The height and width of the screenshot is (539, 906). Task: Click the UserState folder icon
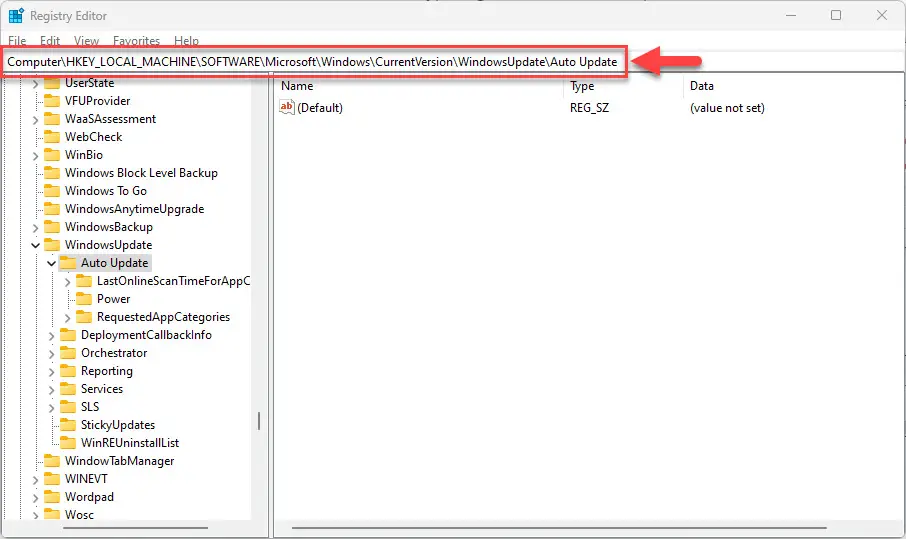[x=52, y=83]
